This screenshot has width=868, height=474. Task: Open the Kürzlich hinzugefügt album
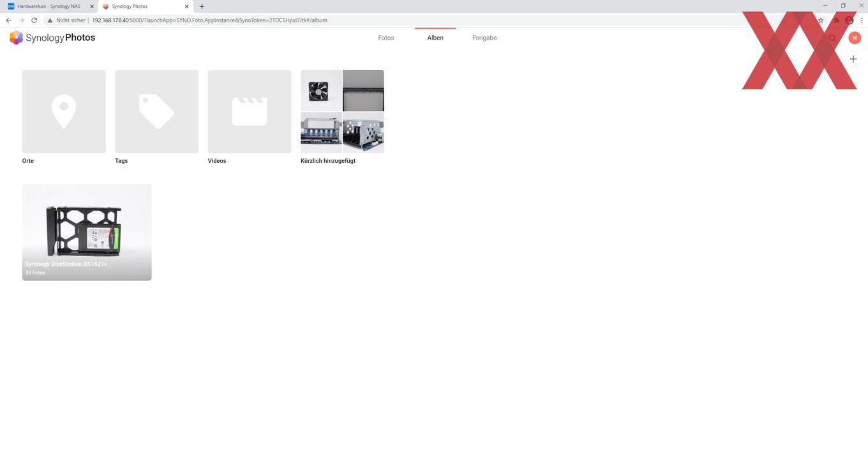coord(342,112)
